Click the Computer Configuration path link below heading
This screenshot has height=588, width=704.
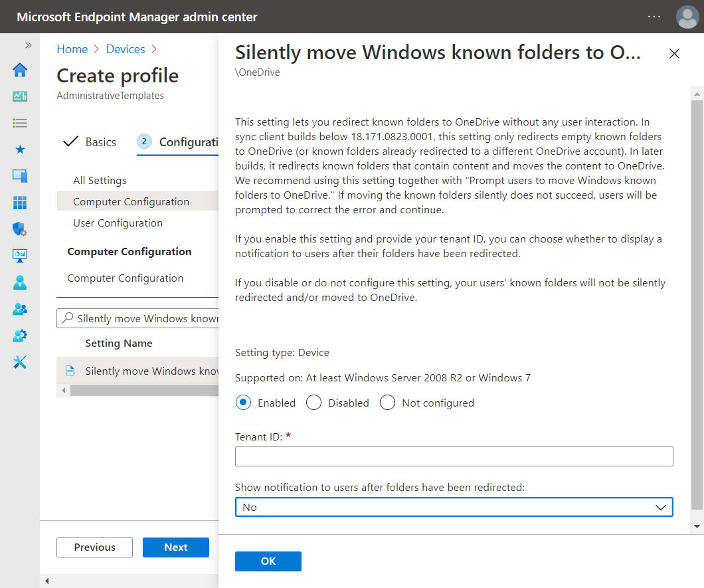(x=126, y=278)
